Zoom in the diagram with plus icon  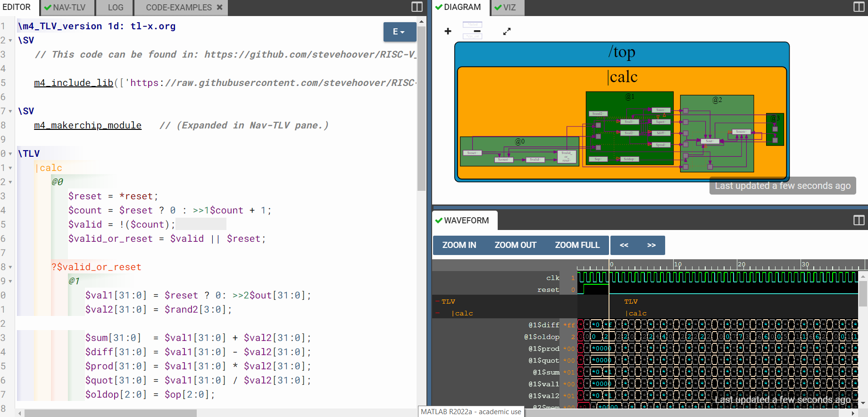click(448, 31)
